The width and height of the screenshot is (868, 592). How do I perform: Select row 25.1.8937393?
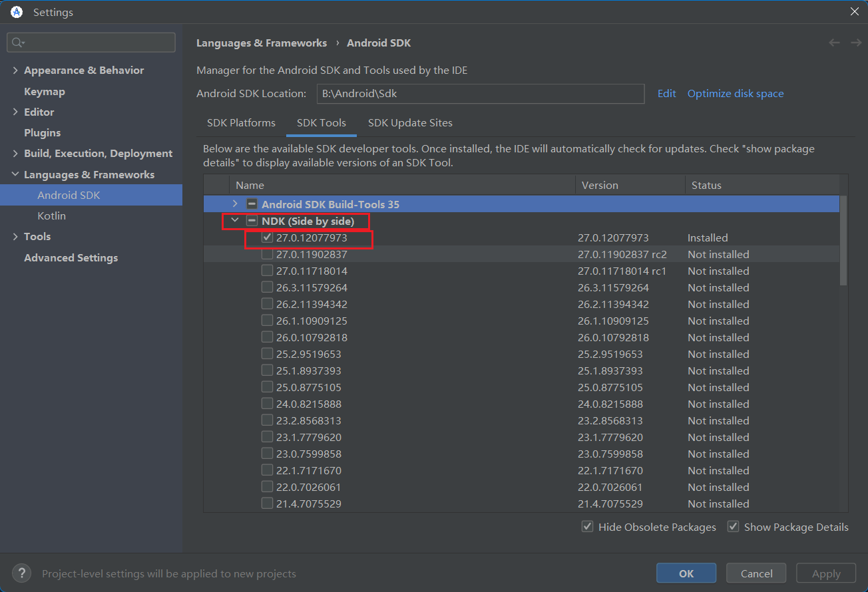[522, 370]
